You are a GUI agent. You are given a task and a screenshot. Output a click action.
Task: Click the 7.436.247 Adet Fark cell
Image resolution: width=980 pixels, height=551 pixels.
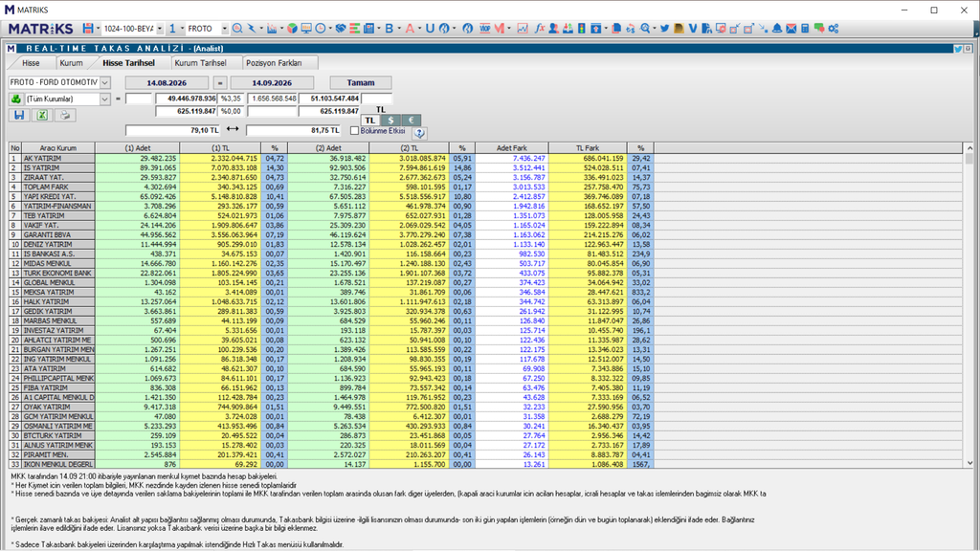[511, 159]
